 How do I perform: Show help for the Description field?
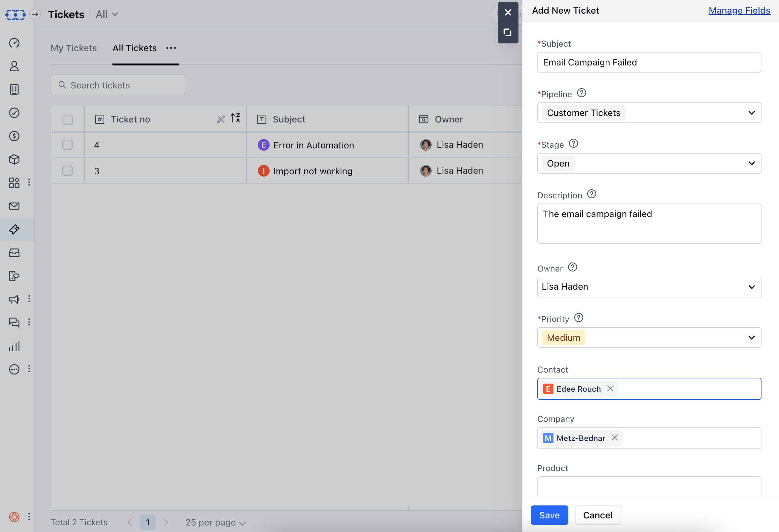[x=592, y=194]
